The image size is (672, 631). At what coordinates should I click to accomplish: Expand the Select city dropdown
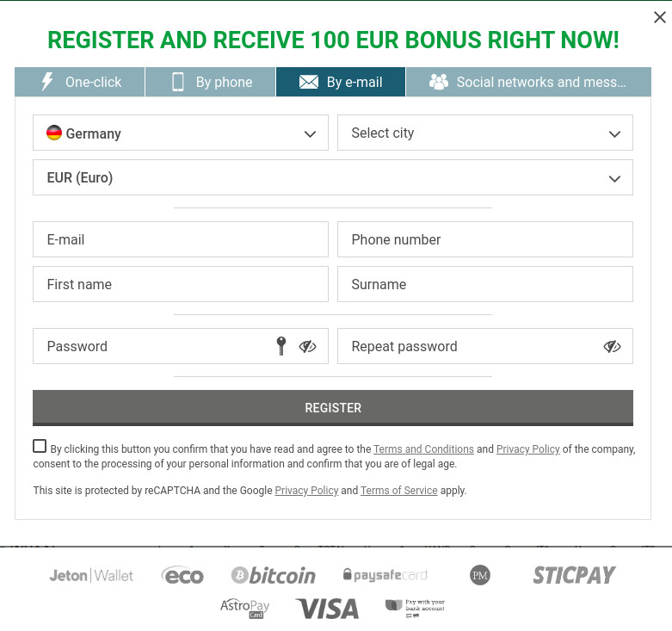coord(485,133)
